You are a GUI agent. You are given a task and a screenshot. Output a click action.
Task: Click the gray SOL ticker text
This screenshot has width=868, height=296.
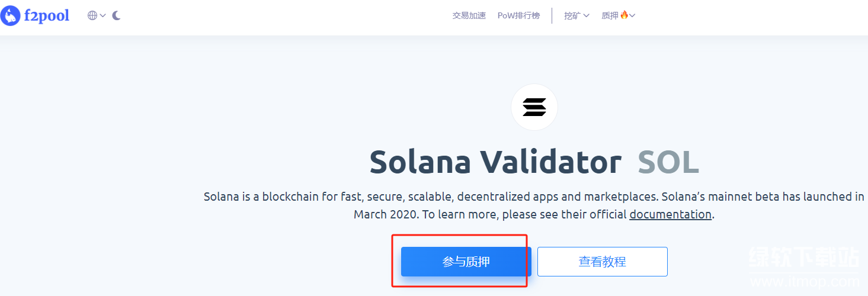click(x=668, y=162)
